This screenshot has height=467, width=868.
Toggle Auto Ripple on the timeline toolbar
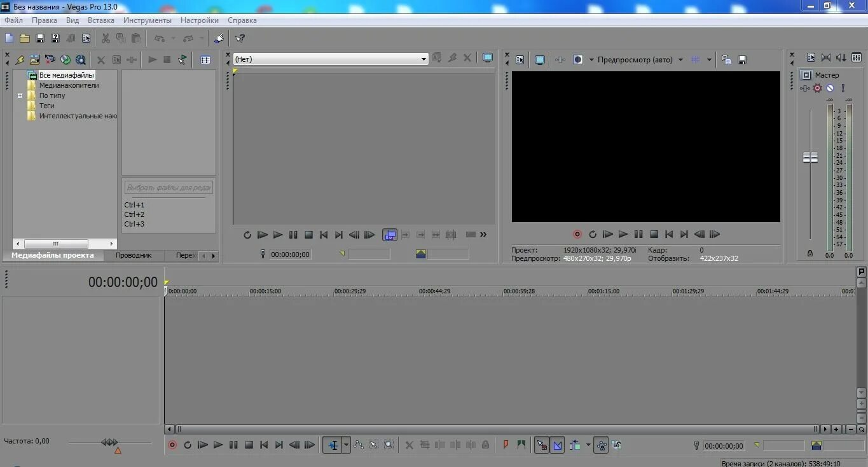coord(575,445)
